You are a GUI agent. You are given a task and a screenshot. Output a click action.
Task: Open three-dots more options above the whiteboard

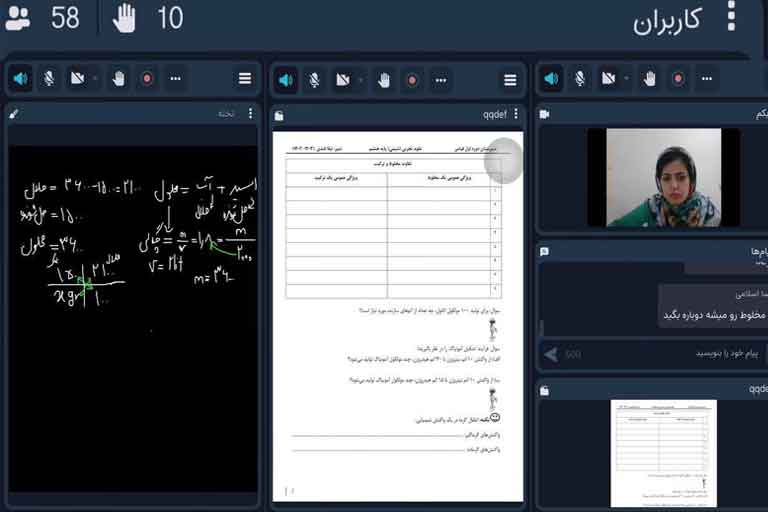pyautogui.click(x=176, y=78)
